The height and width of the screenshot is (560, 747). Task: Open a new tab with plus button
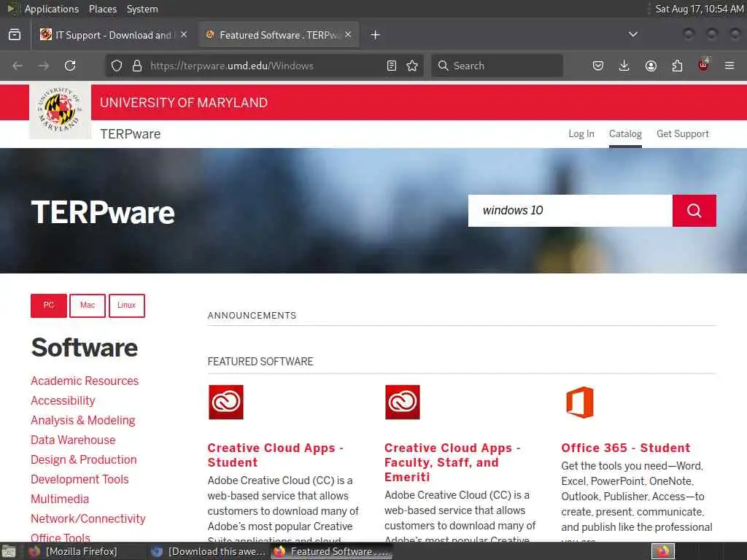point(376,35)
